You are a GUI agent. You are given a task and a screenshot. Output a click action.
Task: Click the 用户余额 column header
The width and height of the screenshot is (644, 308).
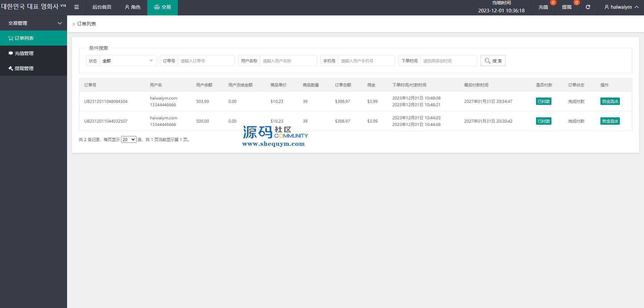coord(204,85)
